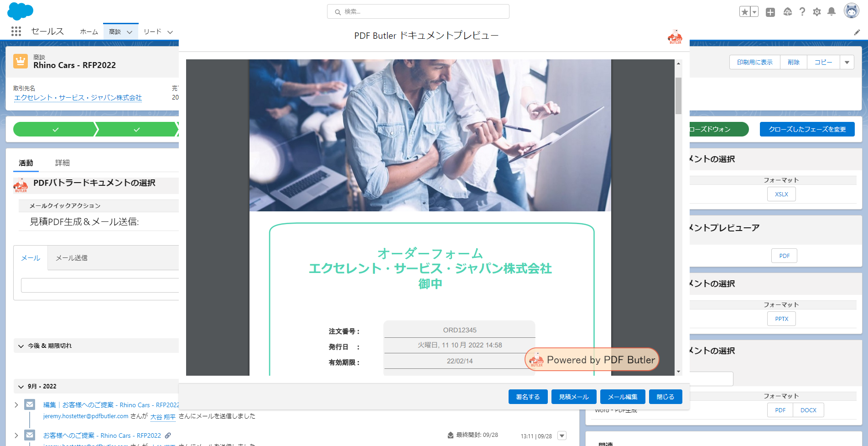Viewport: 868px width, 446px height.
Task: Click the email icon of 編集 | お客様へのご提案 entry
Action: click(30, 404)
